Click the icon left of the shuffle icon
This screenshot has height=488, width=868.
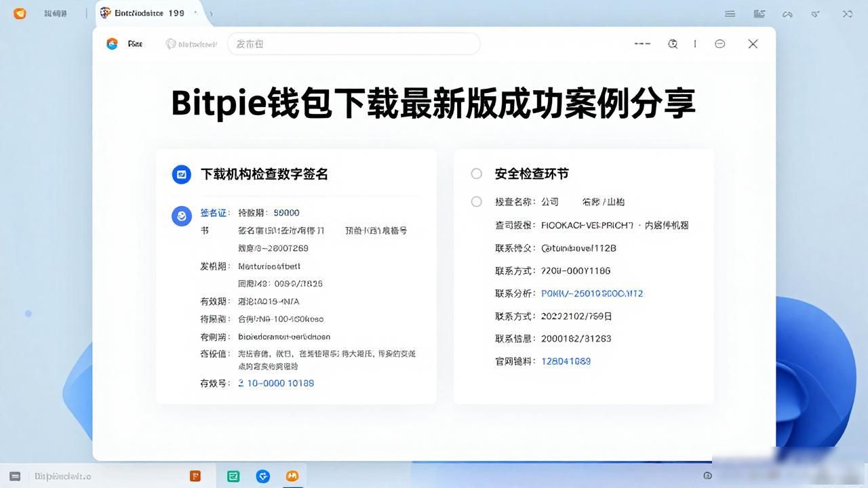[x=816, y=14]
